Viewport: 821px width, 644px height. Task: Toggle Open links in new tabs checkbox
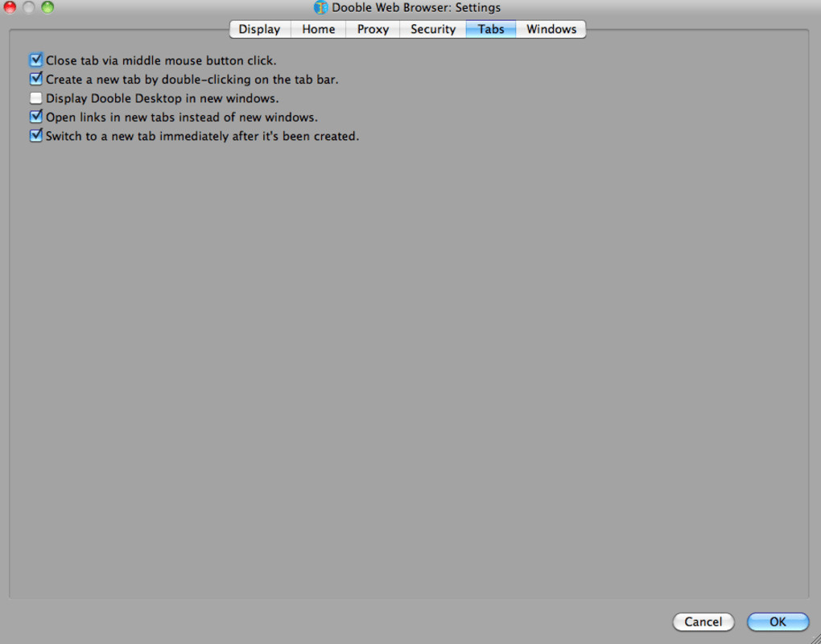[x=35, y=117]
